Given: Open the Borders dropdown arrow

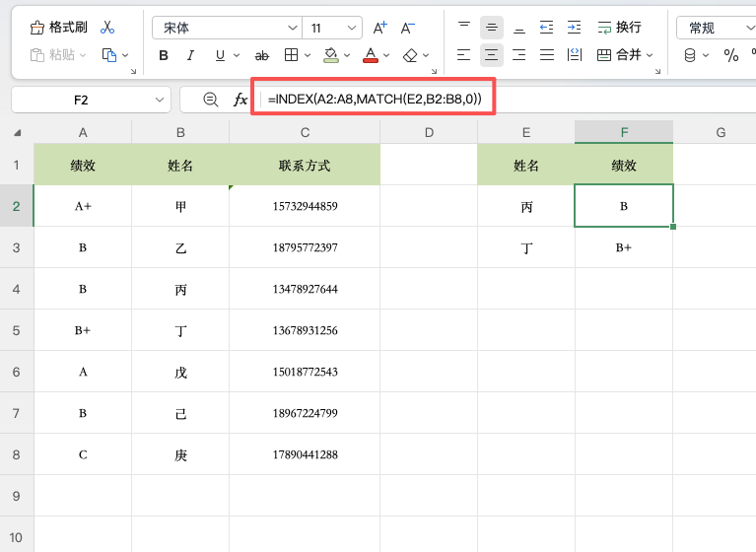Looking at the screenshot, I should pyautogui.click(x=308, y=55).
